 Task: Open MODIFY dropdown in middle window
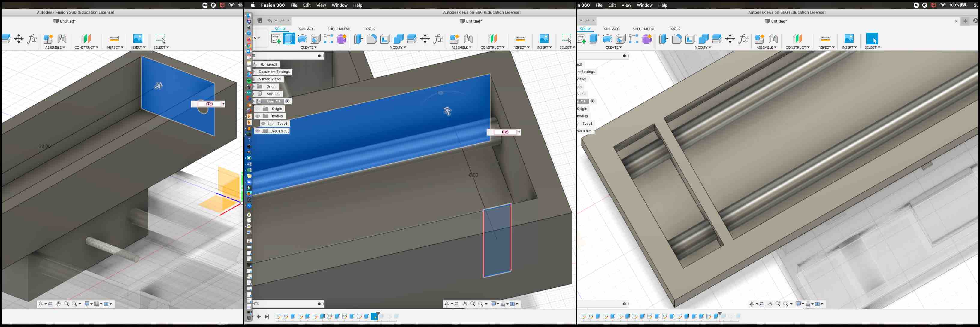pyautogui.click(x=398, y=47)
